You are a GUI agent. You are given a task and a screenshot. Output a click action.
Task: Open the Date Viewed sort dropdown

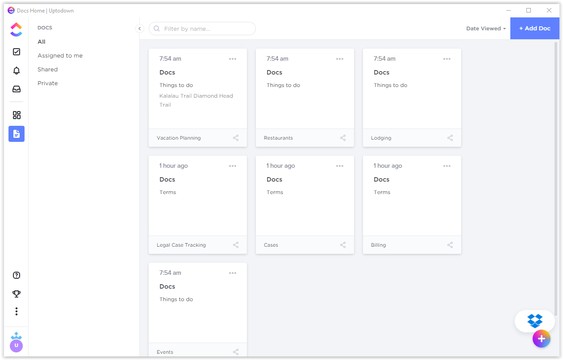(486, 28)
